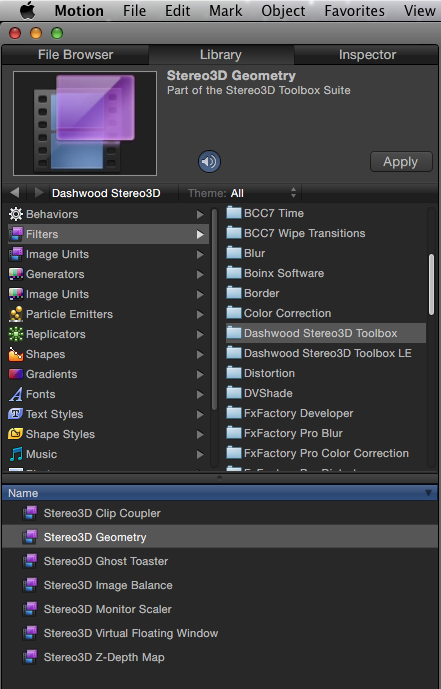This screenshot has width=441, height=689.
Task: Click the Stereo3D Ghost Toaster filter icon
Action: coord(30,561)
